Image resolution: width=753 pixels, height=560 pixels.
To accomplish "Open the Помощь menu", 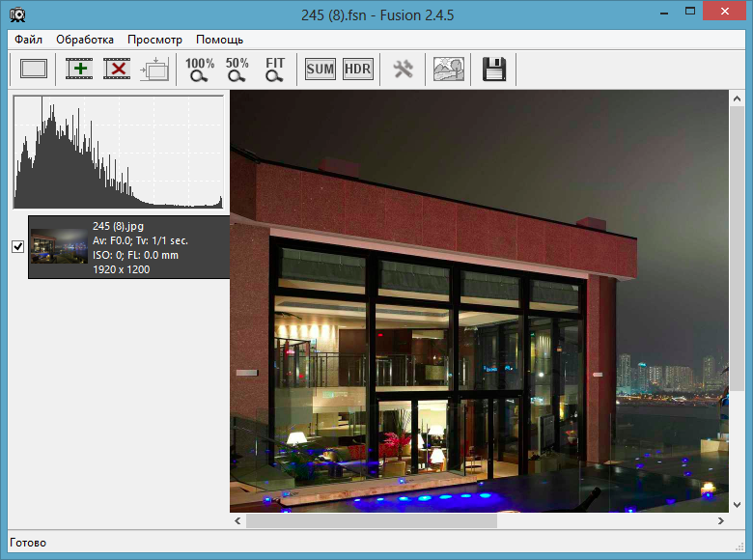I will click(x=219, y=40).
